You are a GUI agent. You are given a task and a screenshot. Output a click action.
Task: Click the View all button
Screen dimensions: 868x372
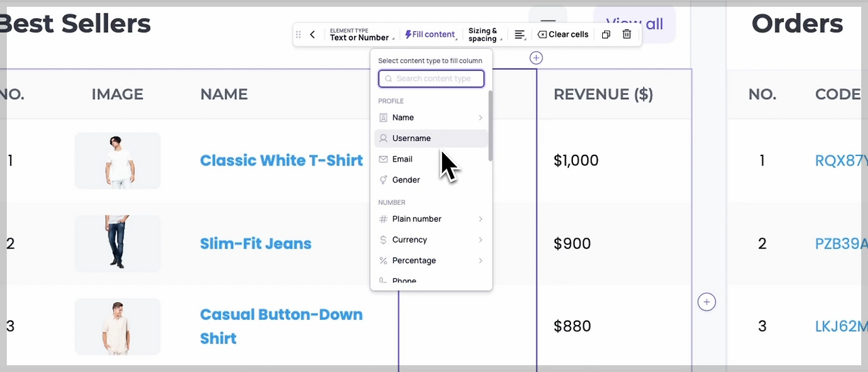(635, 24)
